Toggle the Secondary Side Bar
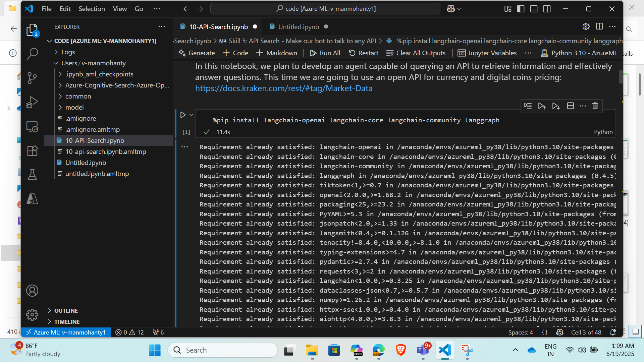 point(547,9)
